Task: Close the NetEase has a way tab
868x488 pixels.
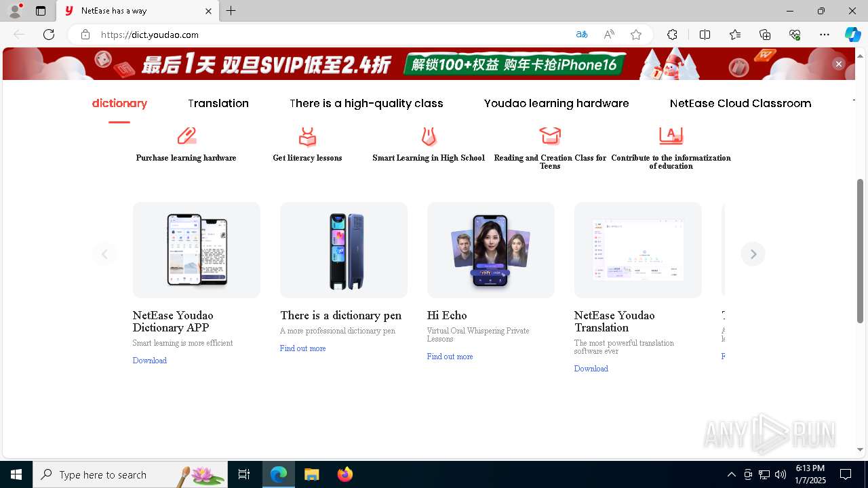Action: pos(209,11)
